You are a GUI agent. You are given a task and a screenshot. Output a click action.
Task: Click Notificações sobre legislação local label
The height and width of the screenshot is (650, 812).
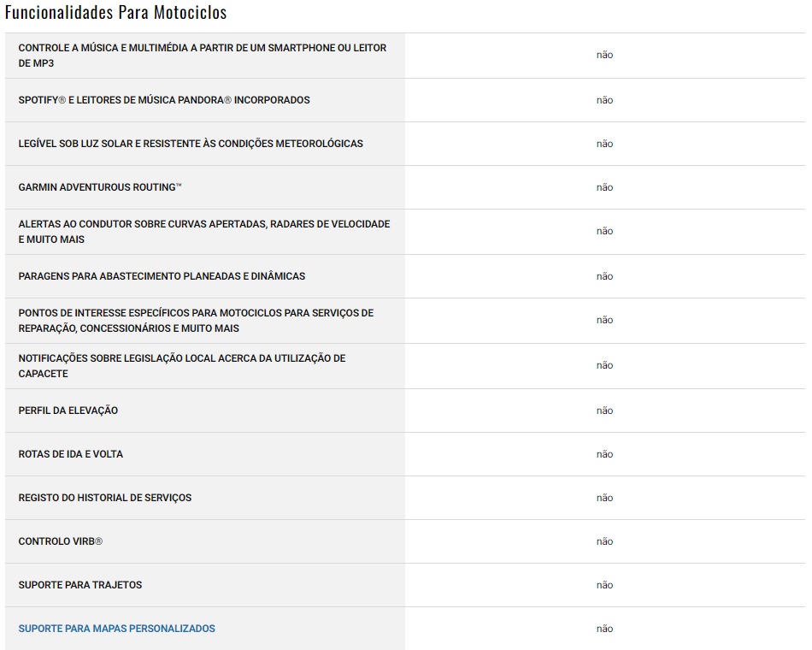181,366
